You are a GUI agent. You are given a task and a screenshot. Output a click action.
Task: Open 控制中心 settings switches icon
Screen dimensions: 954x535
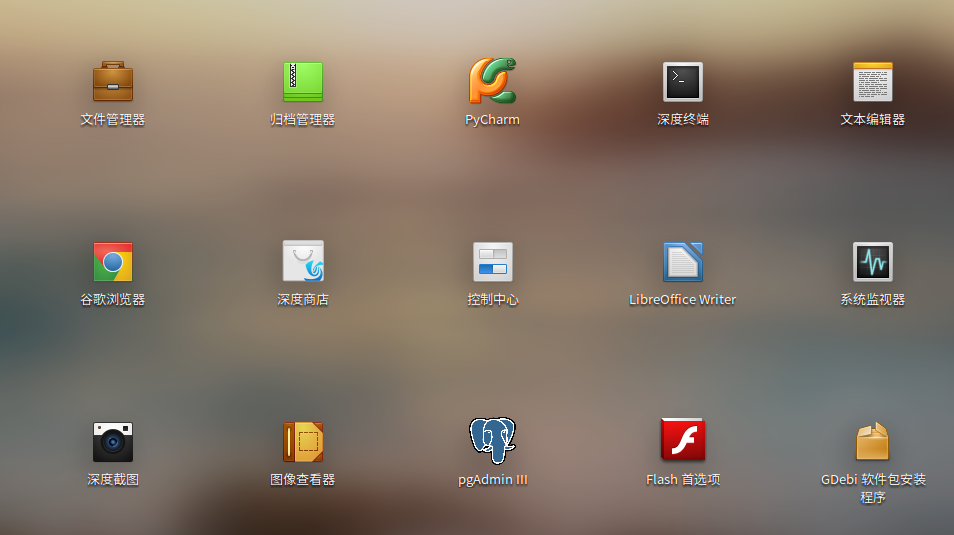click(x=493, y=262)
